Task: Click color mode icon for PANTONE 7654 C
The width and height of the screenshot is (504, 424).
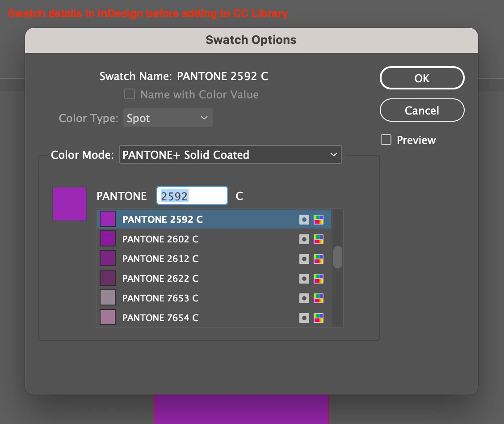Action: pyautogui.click(x=319, y=318)
